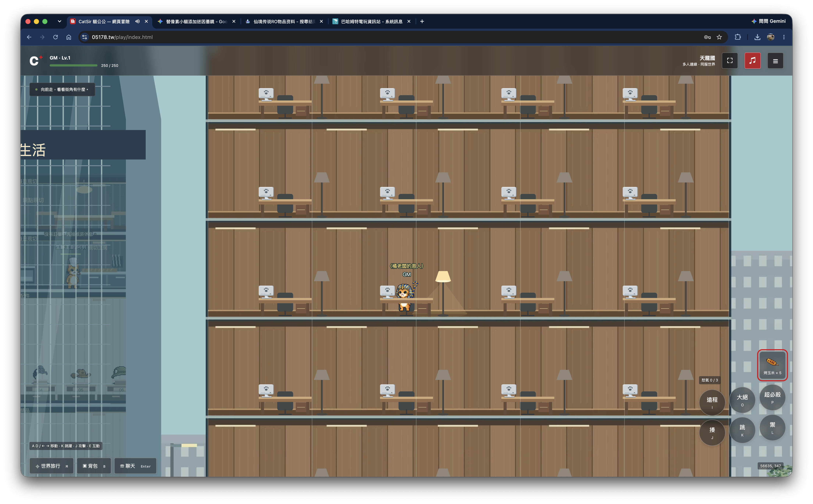Mute game music with red note button
Image resolution: width=813 pixels, height=504 pixels.
[752, 61]
